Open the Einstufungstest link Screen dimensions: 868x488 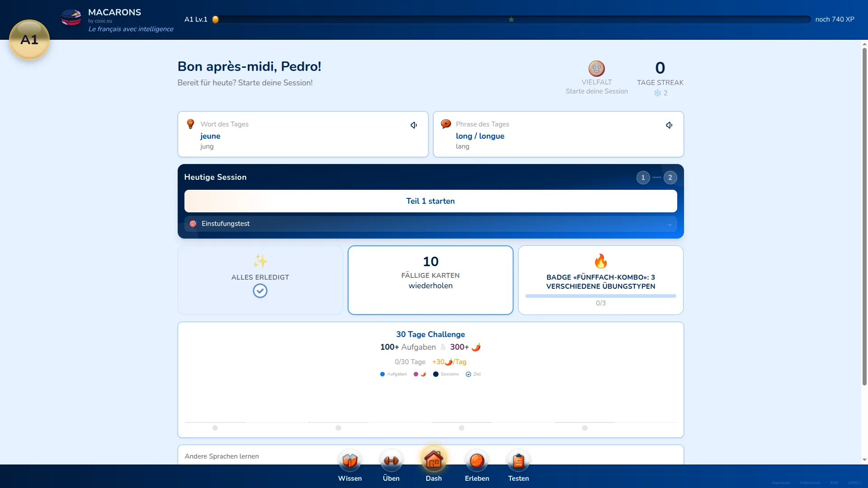click(x=430, y=224)
